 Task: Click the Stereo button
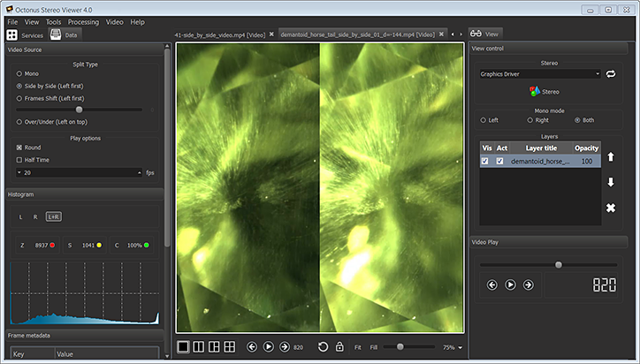tap(543, 91)
